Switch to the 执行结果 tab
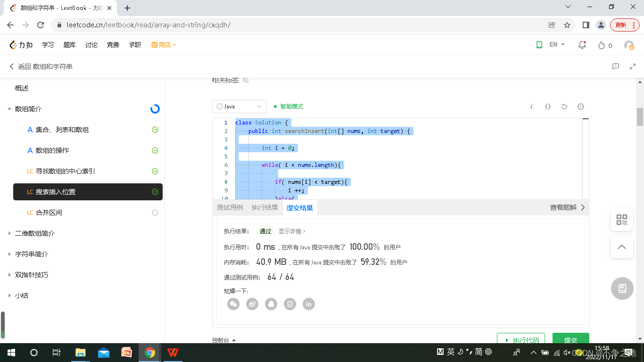 (x=265, y=207)
